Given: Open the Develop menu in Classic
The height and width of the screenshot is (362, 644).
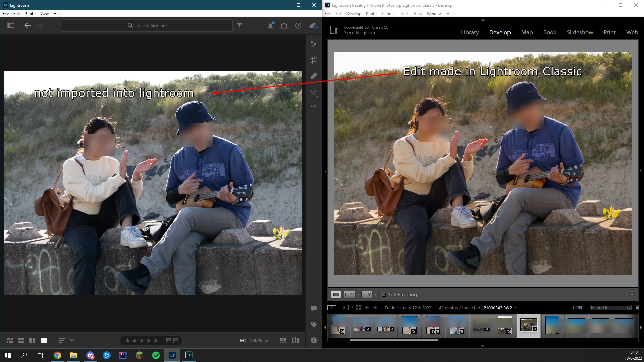Looking at the screenshot, I should click(354, 14).
